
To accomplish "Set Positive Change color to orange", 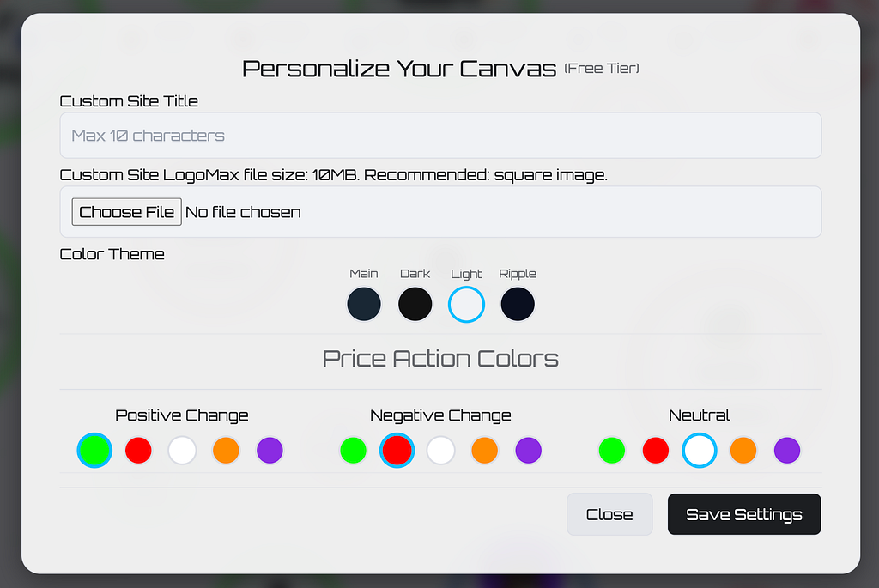I will coord(226,450).
